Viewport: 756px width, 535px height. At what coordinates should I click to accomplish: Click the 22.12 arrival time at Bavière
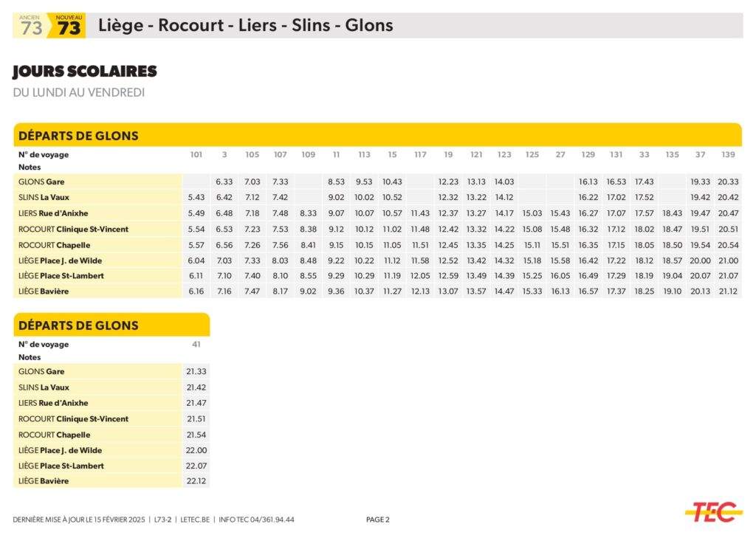(196, 481)
